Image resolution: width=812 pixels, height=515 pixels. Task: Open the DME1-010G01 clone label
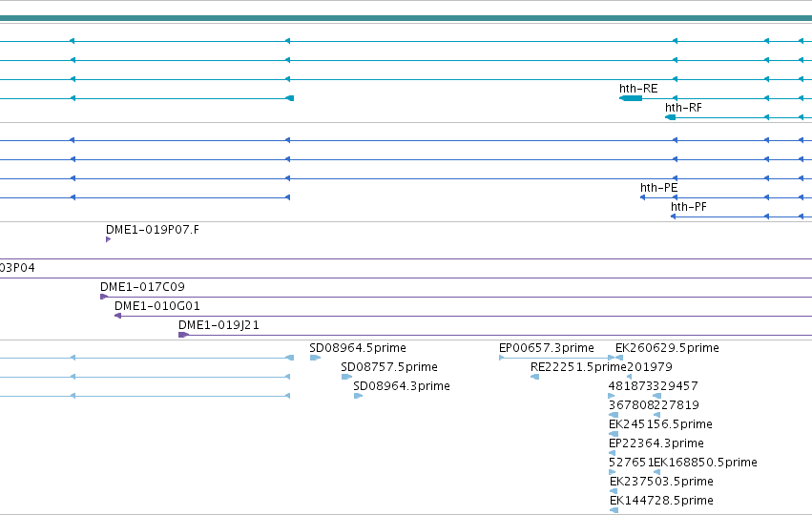coord(156,306)
